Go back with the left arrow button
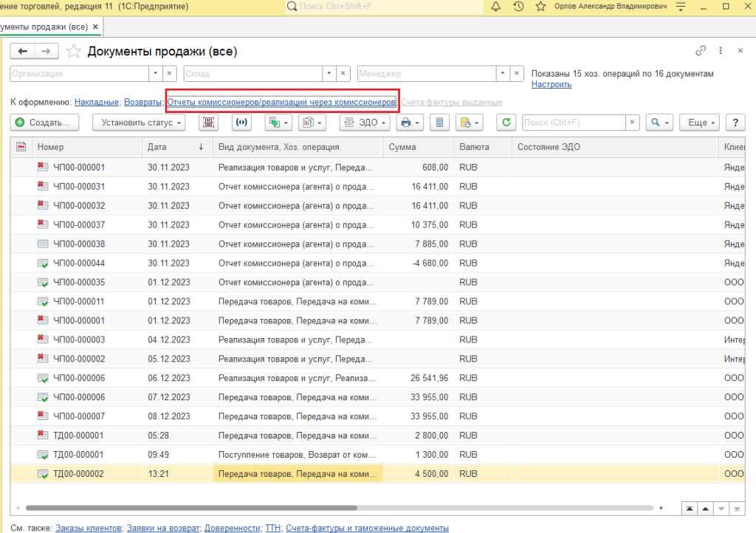This screenshot has width=756, height=533. tap(23, 51)
